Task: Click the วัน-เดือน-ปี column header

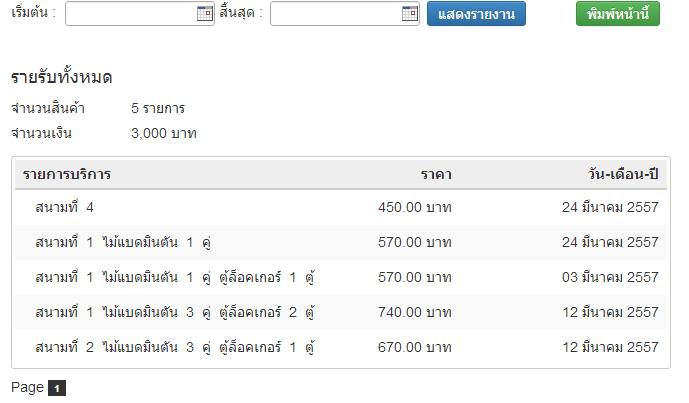Action: pyautogui.click(x=624, y=175)
